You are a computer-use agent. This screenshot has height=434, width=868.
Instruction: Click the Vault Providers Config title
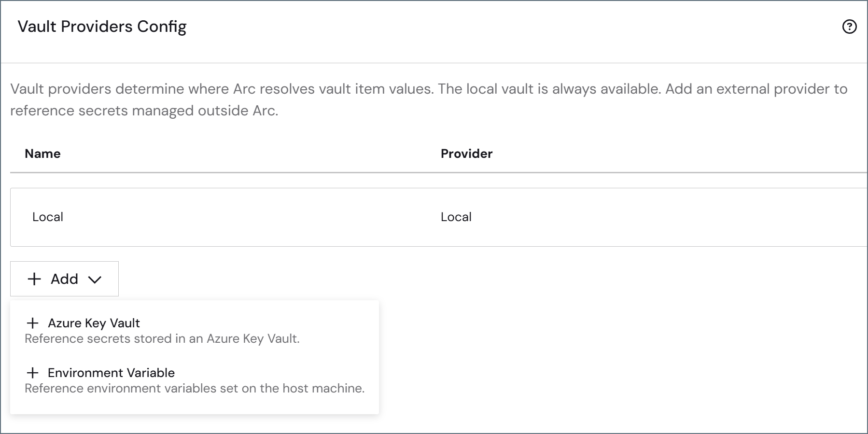[102, 27]
